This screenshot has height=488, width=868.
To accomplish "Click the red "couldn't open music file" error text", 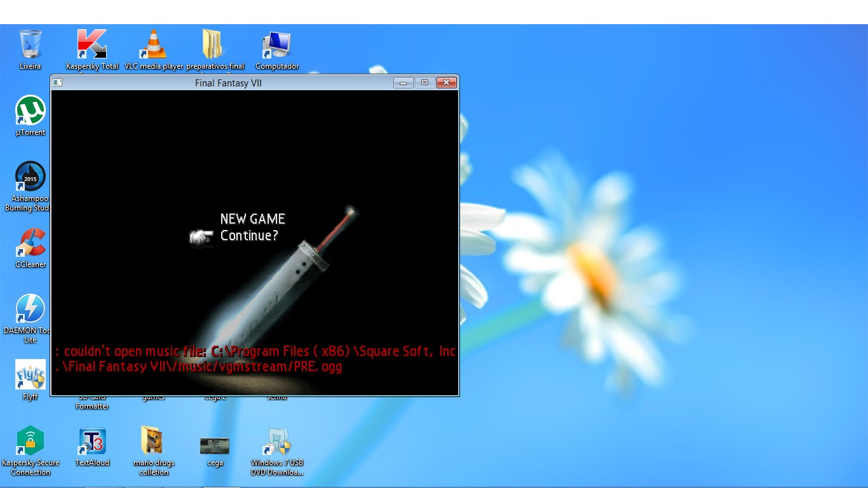I will tap(255, 359).
